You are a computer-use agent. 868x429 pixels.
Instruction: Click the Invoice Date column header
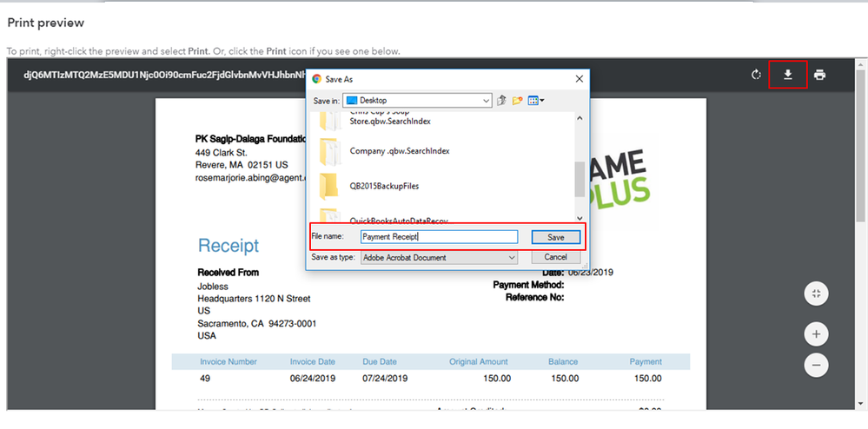point(312,361)
